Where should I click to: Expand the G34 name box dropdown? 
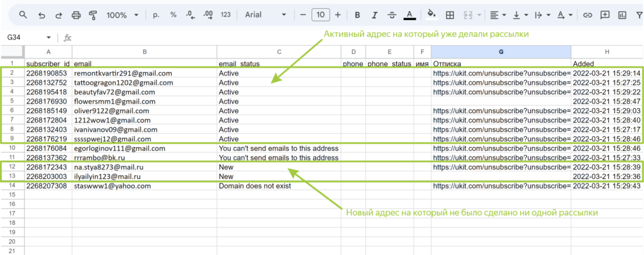[49, 37]
